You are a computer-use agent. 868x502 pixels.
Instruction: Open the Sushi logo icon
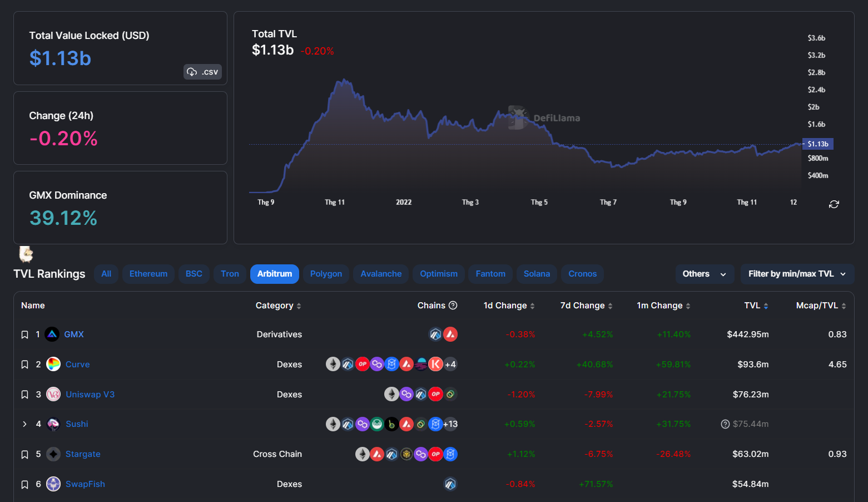53,424
